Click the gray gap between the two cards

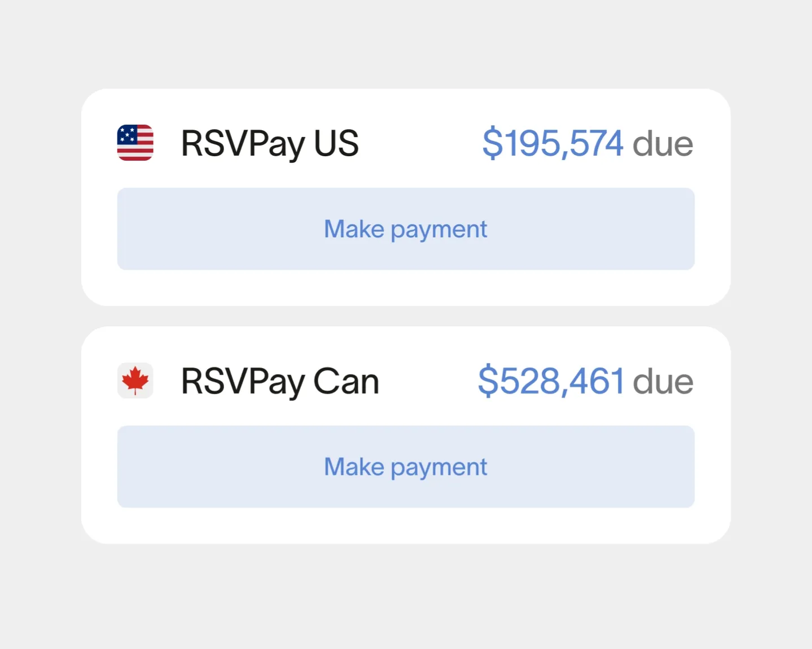pyautogui.click(x=406, y=316)
